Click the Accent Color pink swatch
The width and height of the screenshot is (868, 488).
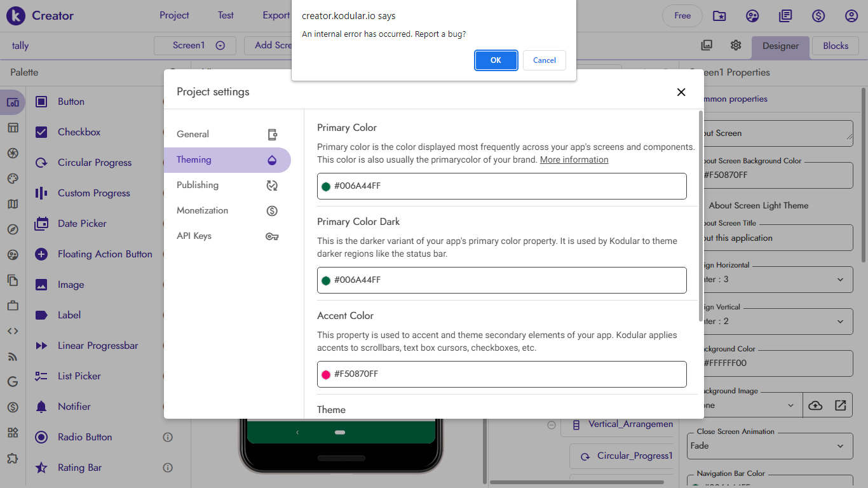pyautogui.click(x=326, y=374)
